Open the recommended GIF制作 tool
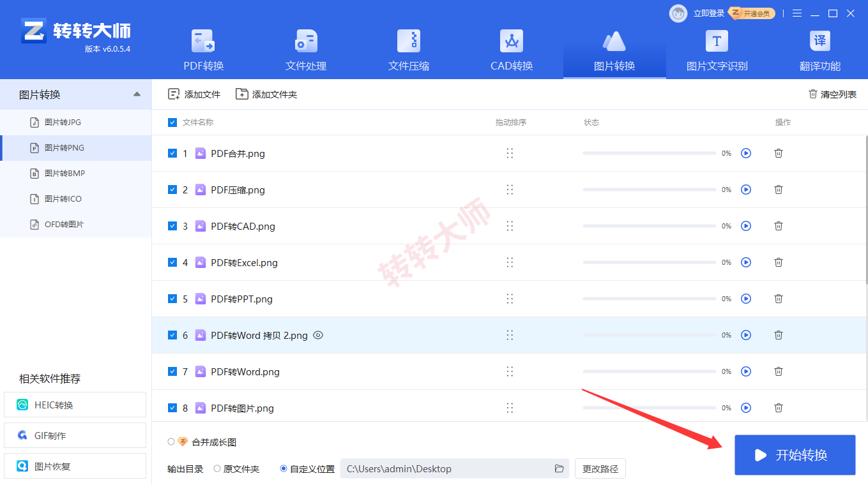Viewport: 868px width, 485px height. click(x=75, y=436)
